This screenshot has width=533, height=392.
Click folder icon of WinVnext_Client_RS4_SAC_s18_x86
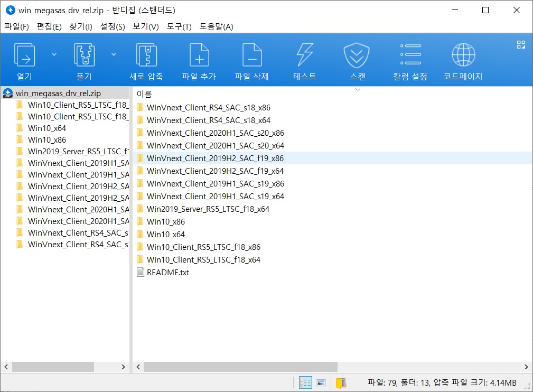click(x=140, y=107)
